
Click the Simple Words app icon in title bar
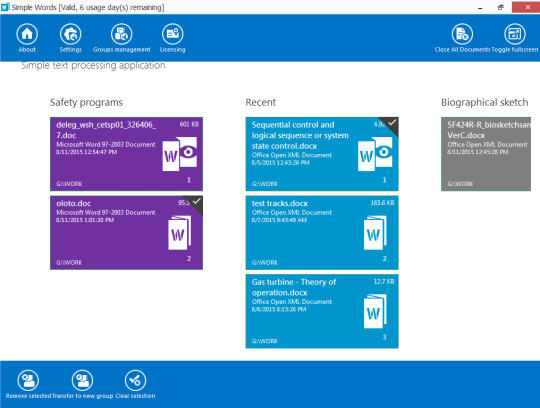pyautogui.click(x=5, y=7)
